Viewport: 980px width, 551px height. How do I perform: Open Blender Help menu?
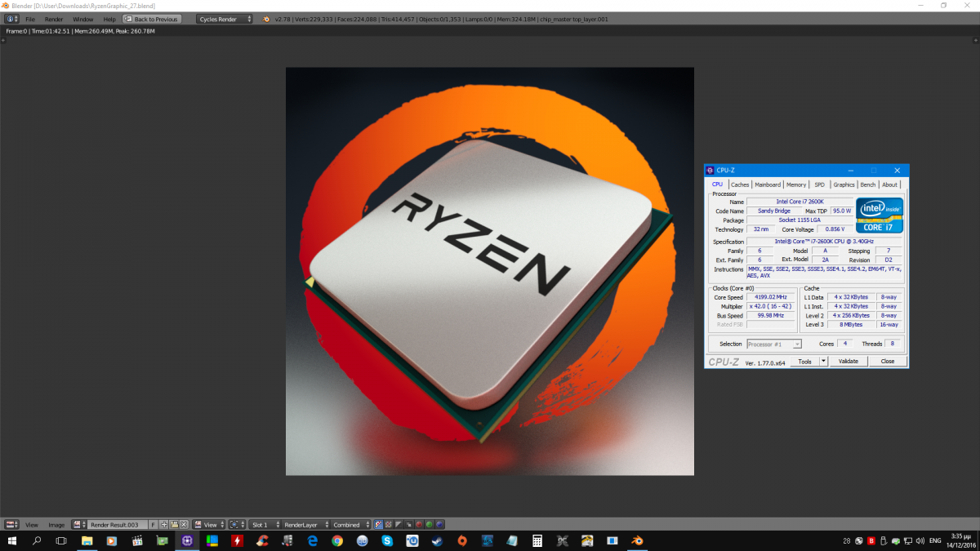109,19
